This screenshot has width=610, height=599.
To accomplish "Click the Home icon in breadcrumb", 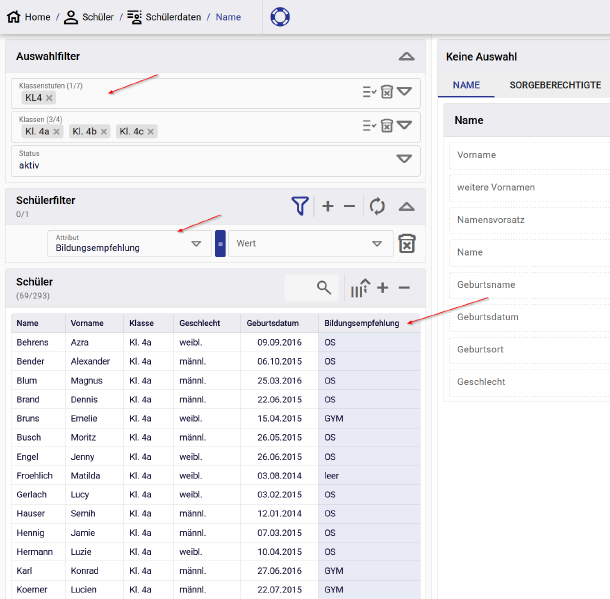I will tap(13, 17).
